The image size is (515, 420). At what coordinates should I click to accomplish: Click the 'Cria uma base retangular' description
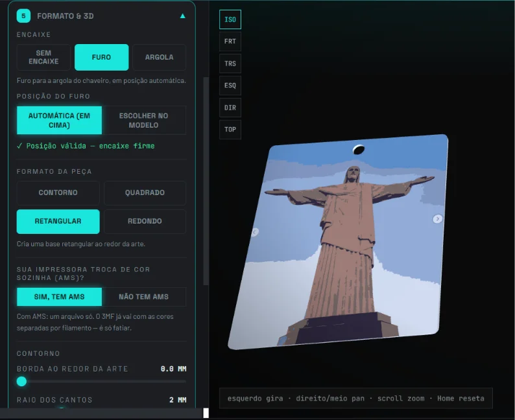pyautogui.click(x=81, y=244)
